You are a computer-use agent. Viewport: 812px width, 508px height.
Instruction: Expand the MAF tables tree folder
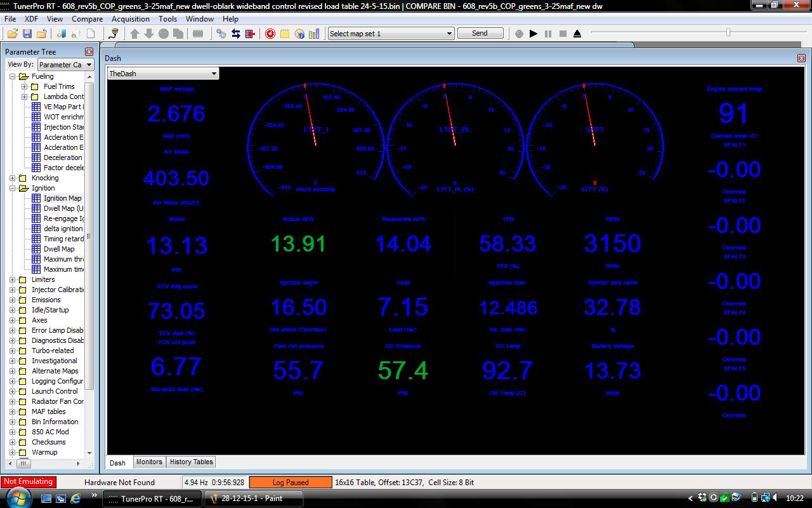[13, 411]
